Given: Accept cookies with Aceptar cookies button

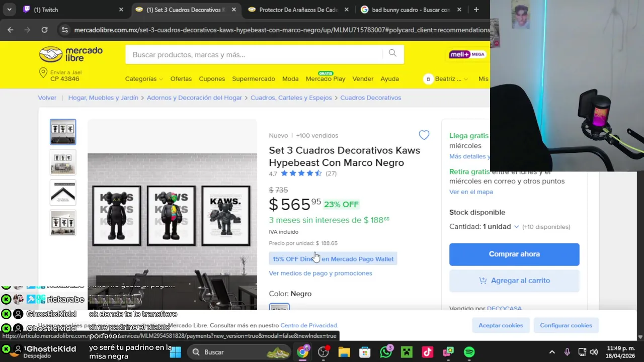Looking at the screenshot, I should pyautogui.click(x=501, y=325).
